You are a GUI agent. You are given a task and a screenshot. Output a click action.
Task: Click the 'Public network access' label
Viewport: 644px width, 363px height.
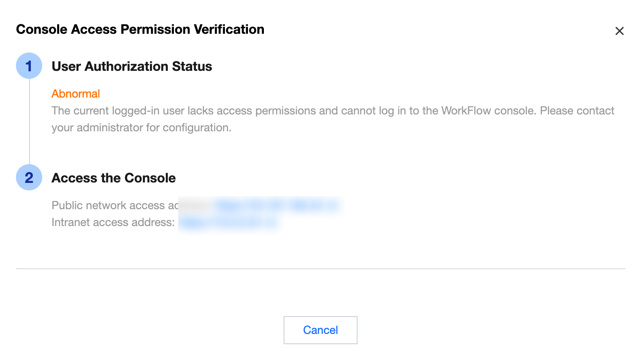(x=109, y=205)
